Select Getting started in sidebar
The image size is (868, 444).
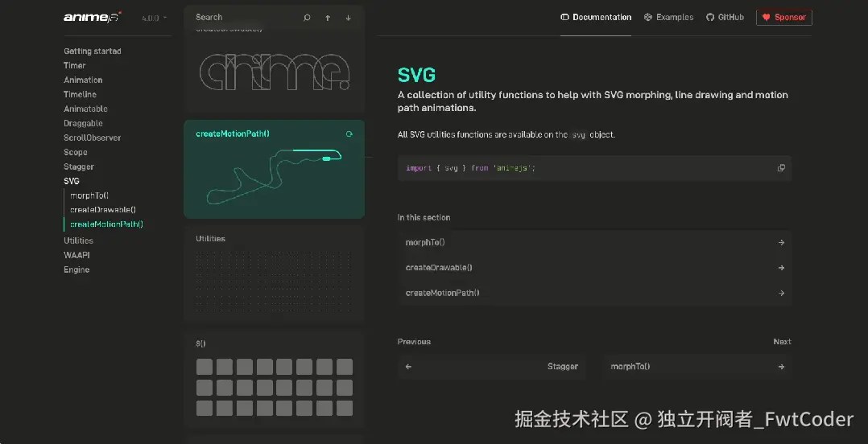[93, 51]
